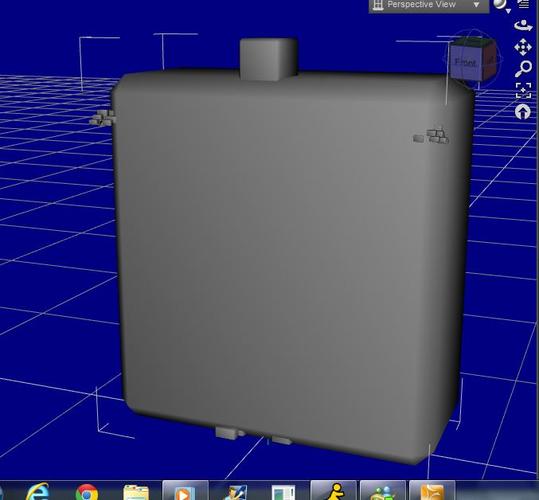This screenshot has height=500, width=539.
Task: Select the brick cluster on left edge
Action: (102, 117)
